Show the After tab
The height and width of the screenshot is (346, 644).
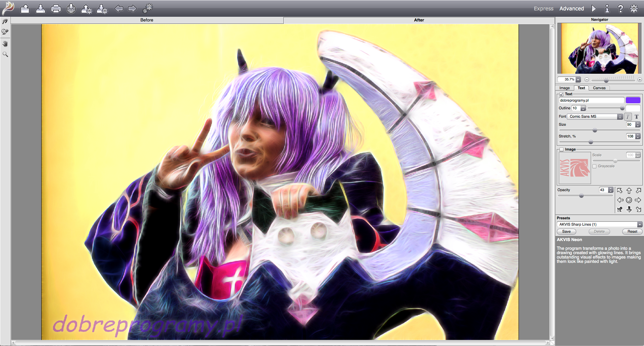click(419, 20)
